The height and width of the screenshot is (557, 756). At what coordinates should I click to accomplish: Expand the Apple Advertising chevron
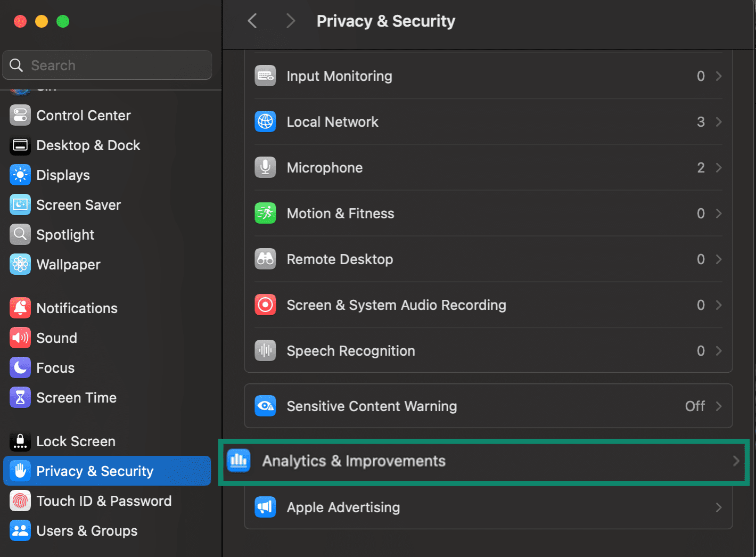coord(719,507)
